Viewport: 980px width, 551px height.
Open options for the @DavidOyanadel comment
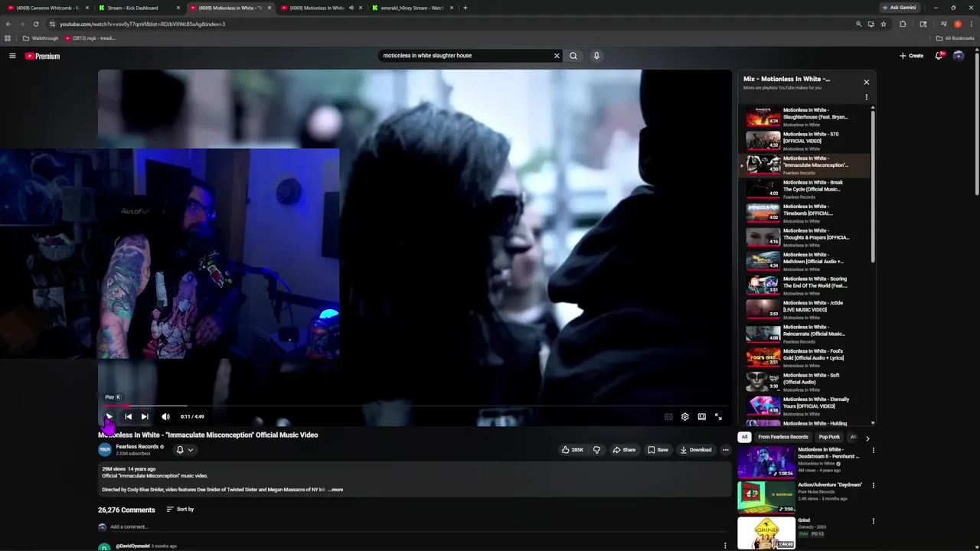pyautogui.click(x=725, y=546)
